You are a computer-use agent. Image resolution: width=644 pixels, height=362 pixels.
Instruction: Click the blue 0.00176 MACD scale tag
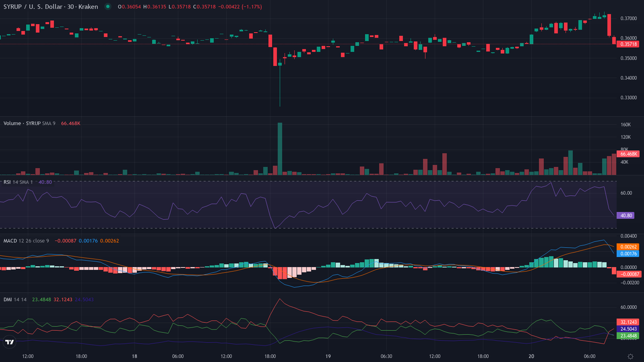[x=628, y=254]
